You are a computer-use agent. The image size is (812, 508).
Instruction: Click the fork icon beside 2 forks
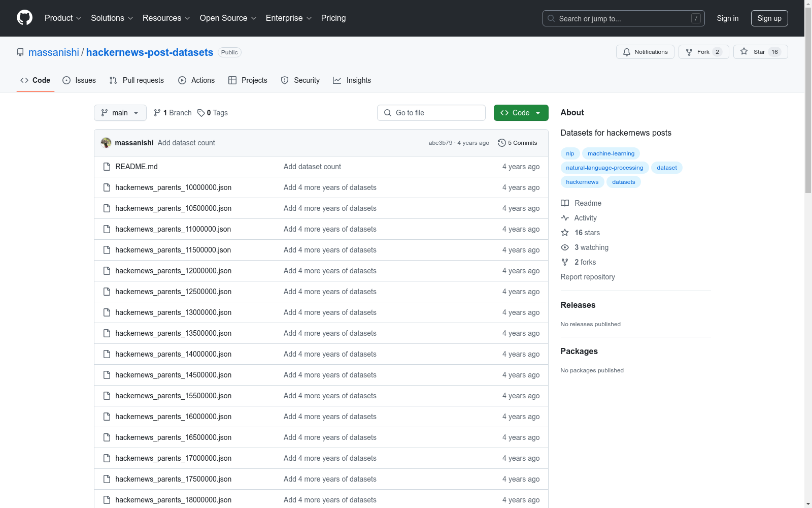565,262
